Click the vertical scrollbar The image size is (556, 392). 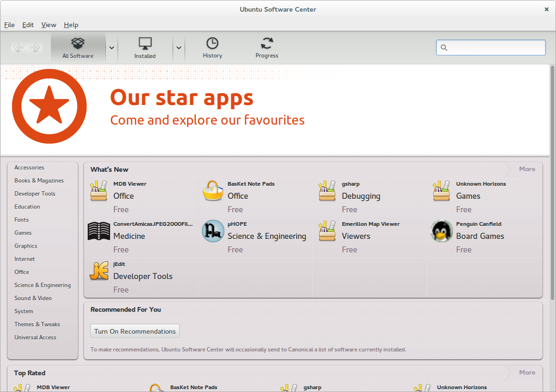click(552, 183)
